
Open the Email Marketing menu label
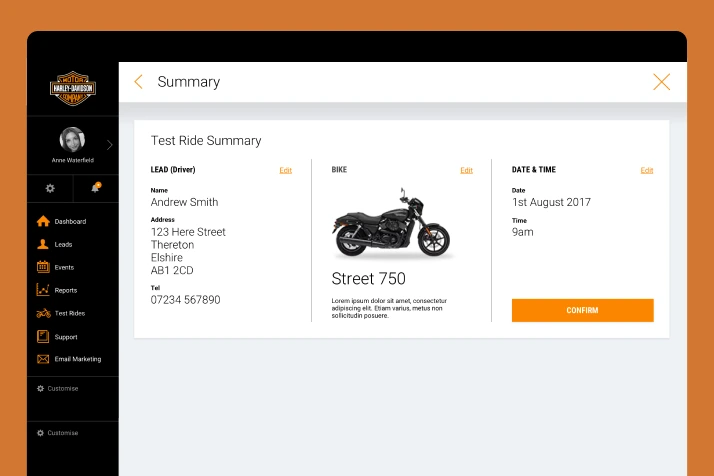(x=78, y=359)
